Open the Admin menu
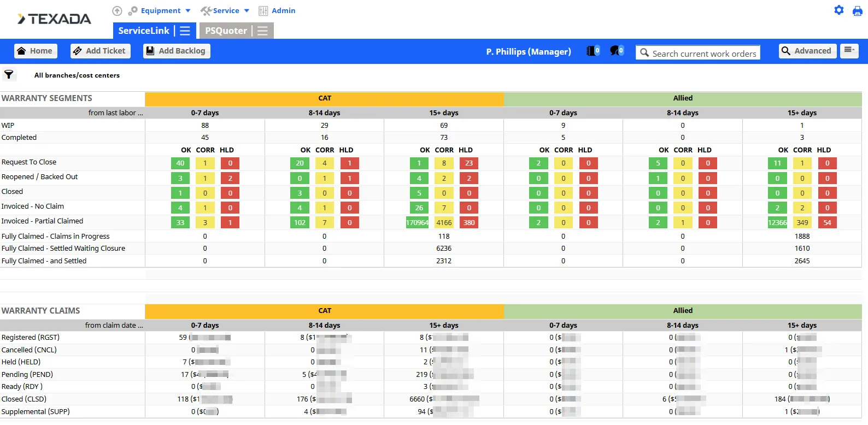868x425 pixels. [277, 11]
